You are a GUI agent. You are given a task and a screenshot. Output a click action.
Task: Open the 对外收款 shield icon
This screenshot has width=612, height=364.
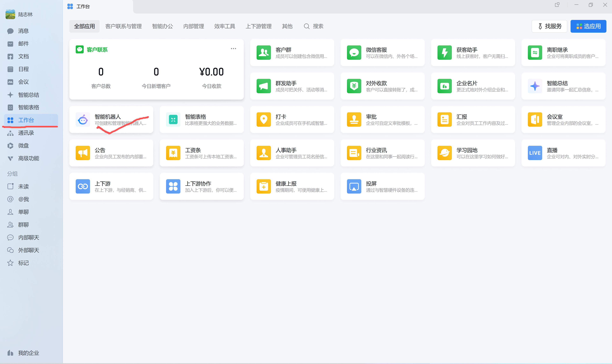click(354, 86)
